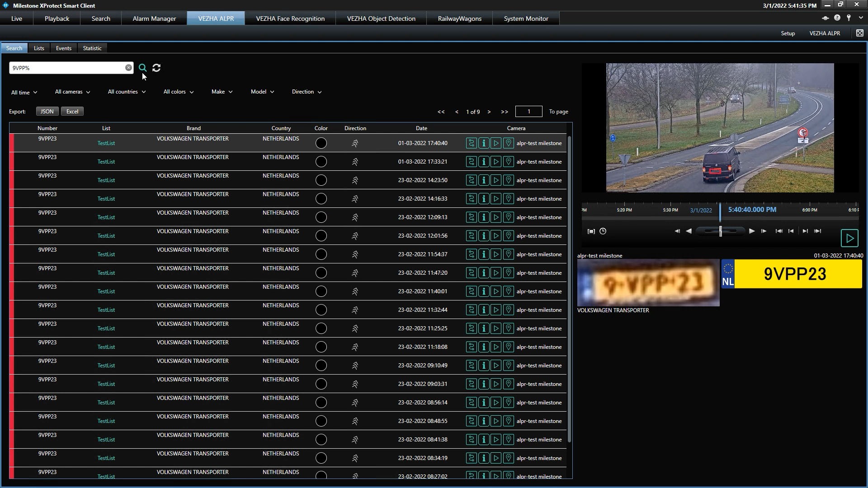Open the Direction filter dropdown

(307, 92)
